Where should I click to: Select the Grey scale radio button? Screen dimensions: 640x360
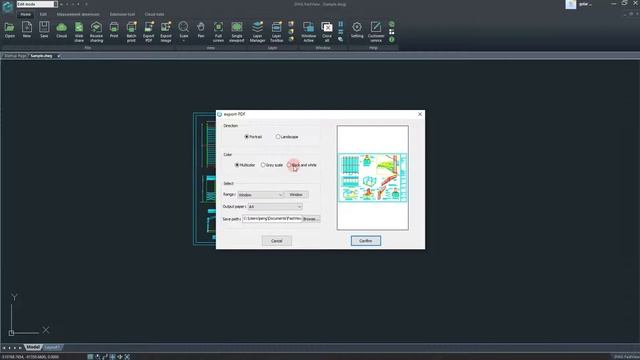(263, 165)
